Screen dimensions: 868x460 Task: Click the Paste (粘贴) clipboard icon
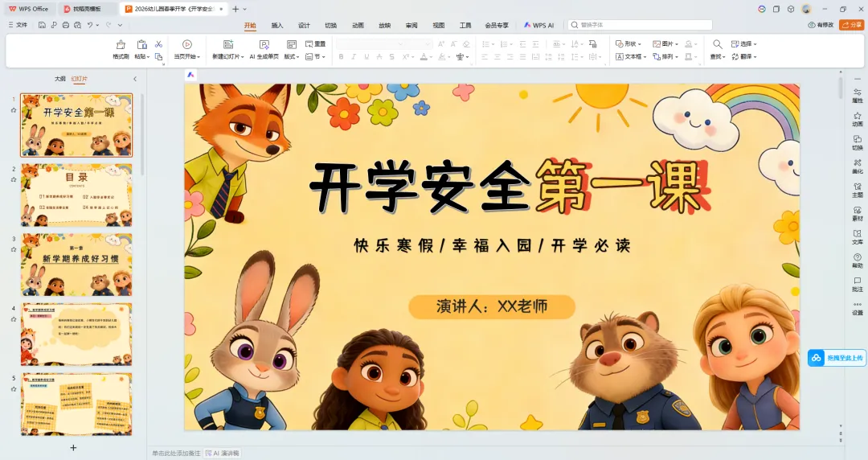[141, 44]
